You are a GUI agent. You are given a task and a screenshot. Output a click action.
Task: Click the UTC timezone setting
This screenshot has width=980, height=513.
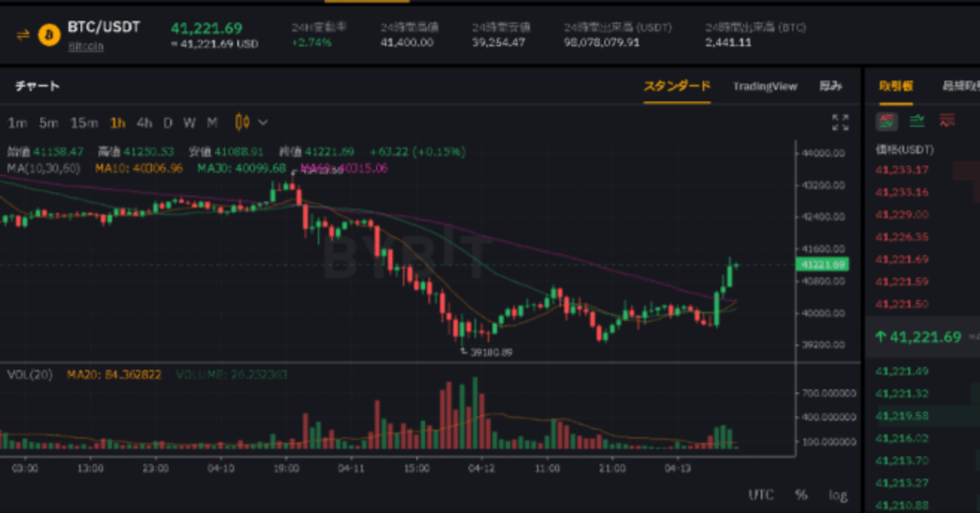click(760, 495)
